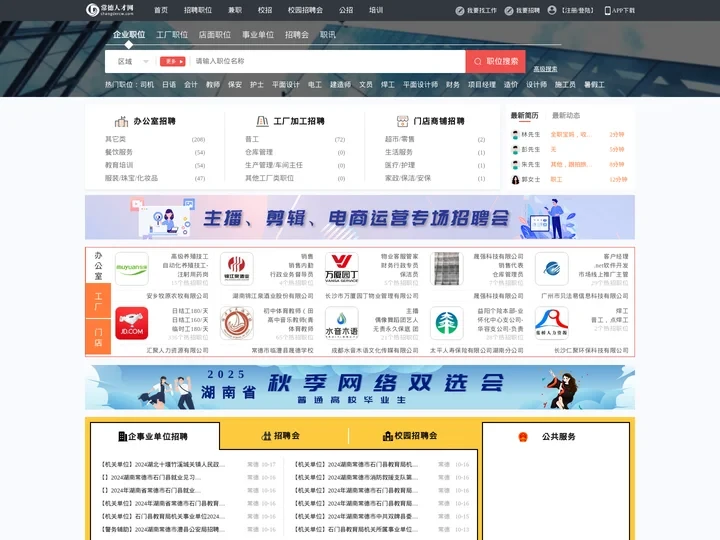Click the user account avatar icon

552,10
